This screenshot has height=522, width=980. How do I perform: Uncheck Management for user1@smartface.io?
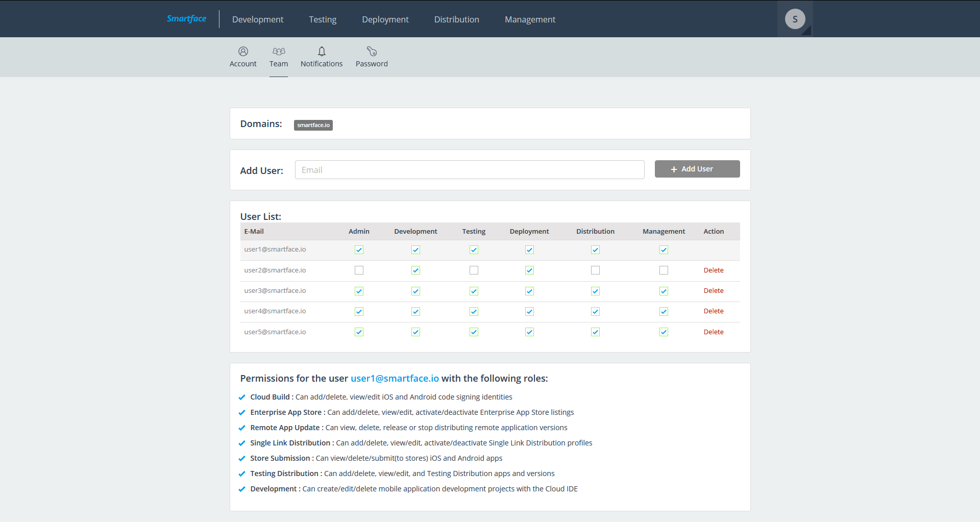(x=664, y=250)
